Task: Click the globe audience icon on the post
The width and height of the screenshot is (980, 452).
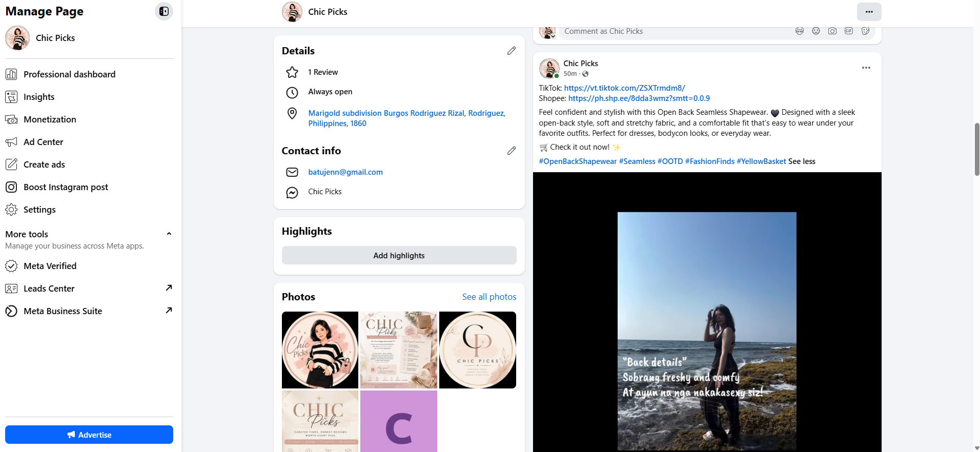Action: point(585,74)
